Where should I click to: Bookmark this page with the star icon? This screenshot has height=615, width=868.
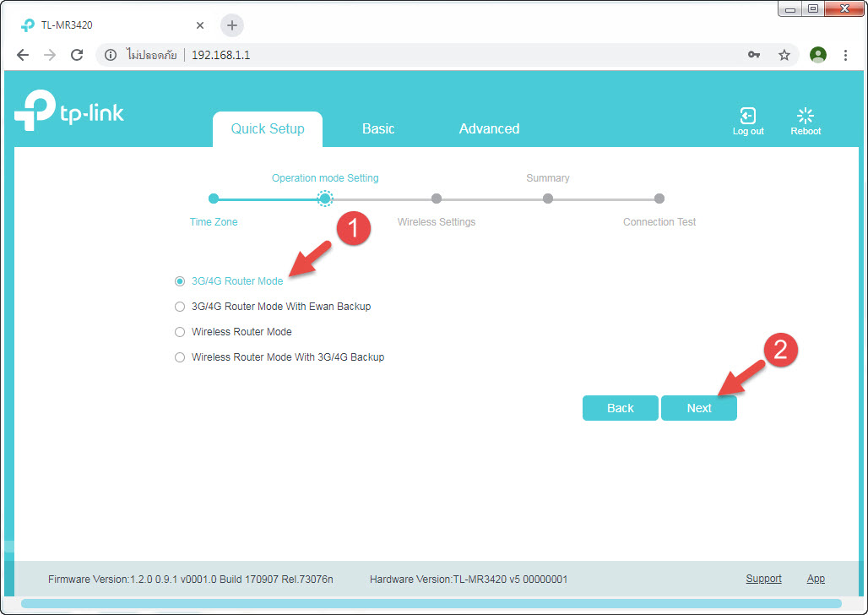click(x=784, y=55)
